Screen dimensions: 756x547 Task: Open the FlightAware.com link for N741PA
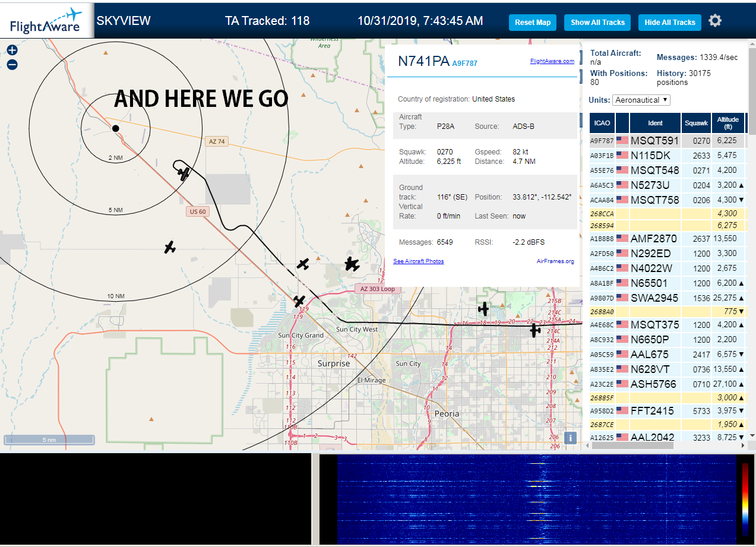(552, 61)
